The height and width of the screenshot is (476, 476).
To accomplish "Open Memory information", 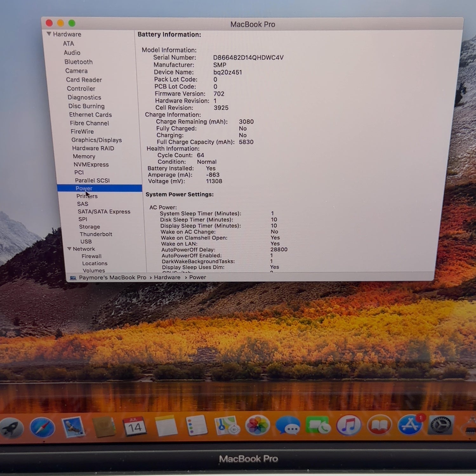I will [84, 156].
